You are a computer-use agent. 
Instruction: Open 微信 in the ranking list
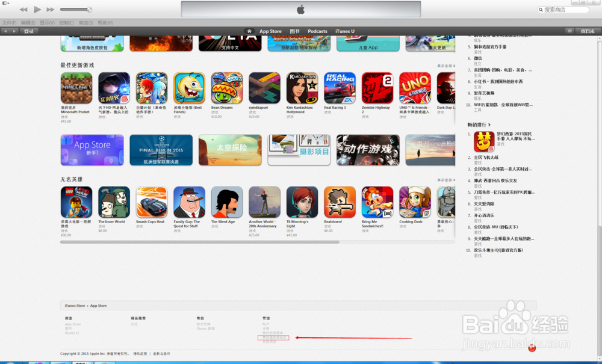coord(477,58)
